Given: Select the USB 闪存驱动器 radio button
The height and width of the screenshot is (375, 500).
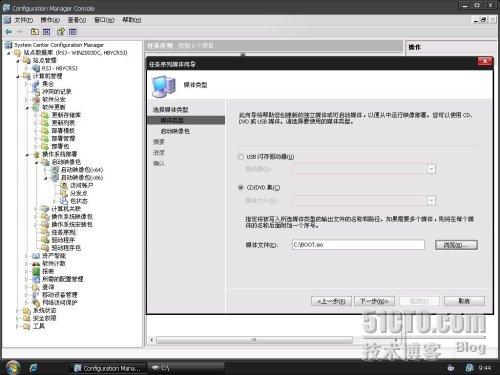Looking at the screenshot, I should pos(240,157).
